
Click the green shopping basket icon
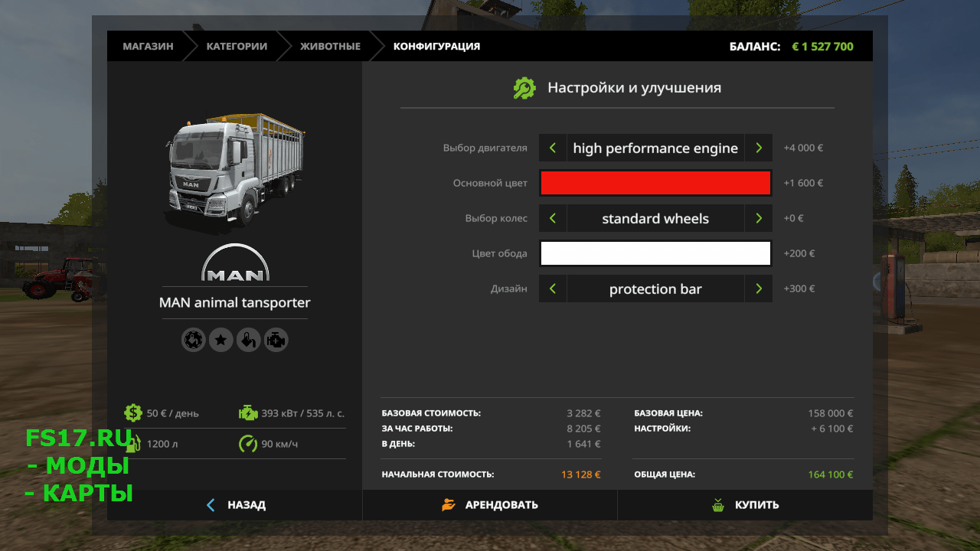[x=717, y=505]
